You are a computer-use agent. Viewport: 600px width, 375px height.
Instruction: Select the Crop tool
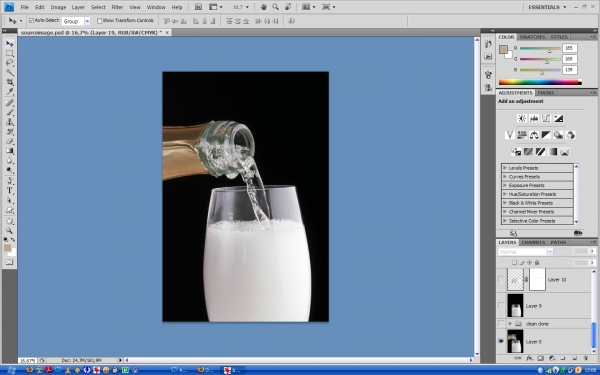click(9, 82)
